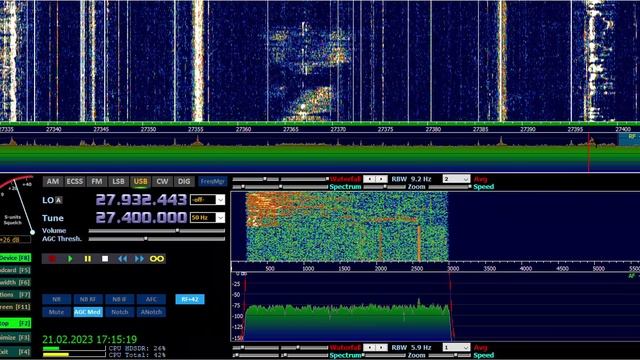The width and height of the screenshot is (640, 360).
Task: Click the left RBW arrow beside 9.2 Hz
Action: point(369,179)
